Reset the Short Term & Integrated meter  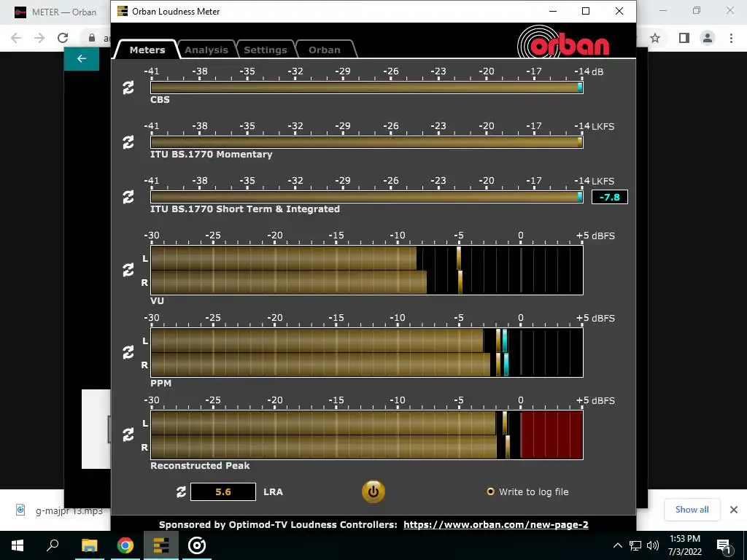[x=128, y=197]
